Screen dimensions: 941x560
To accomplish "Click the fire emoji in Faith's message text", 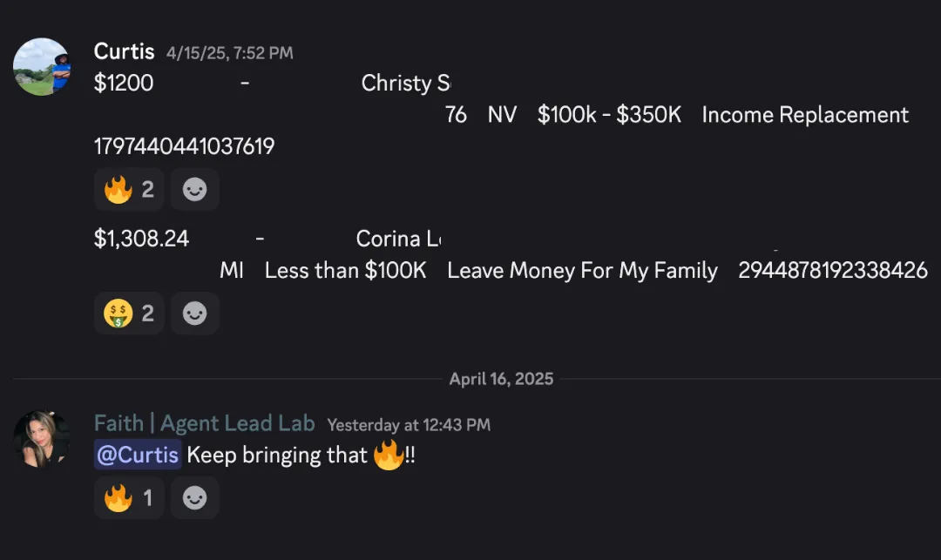I will 389,455.
